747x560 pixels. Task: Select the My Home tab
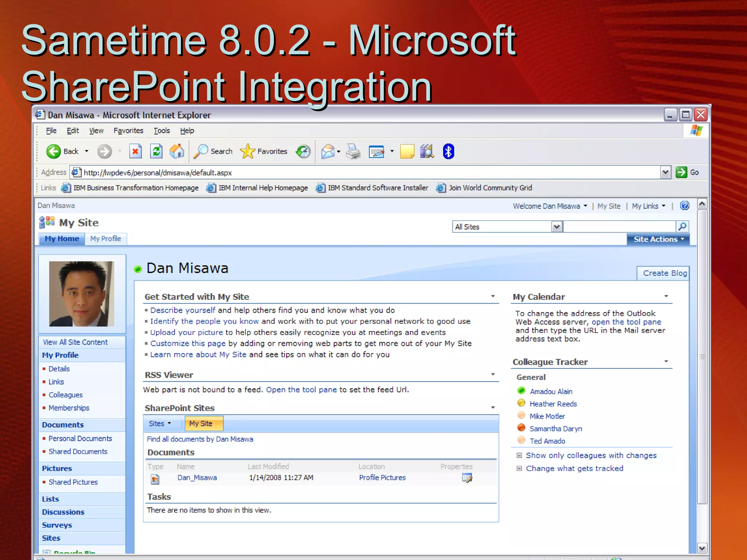(62, 239)
